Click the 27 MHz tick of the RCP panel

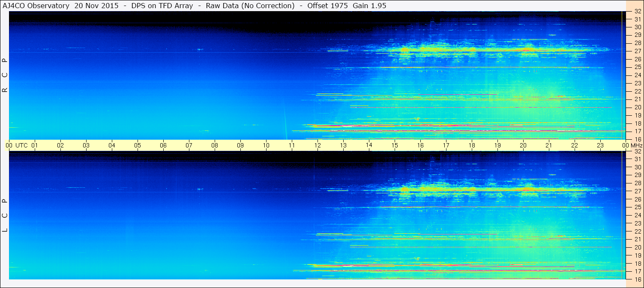click(638, 51)
